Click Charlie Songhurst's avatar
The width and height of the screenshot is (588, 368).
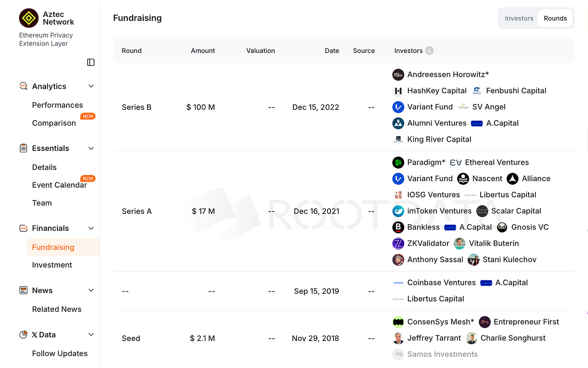point(471,338)
